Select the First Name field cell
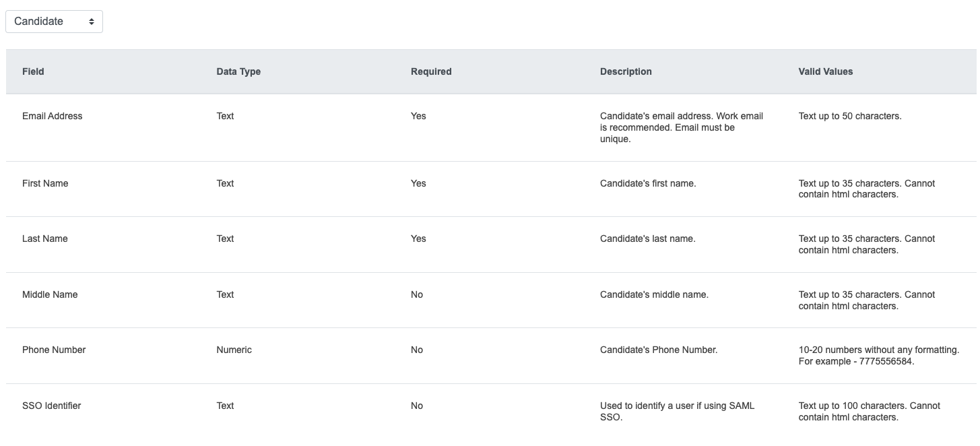This screenshot has width=980, height=446. [x=45, y=183]
